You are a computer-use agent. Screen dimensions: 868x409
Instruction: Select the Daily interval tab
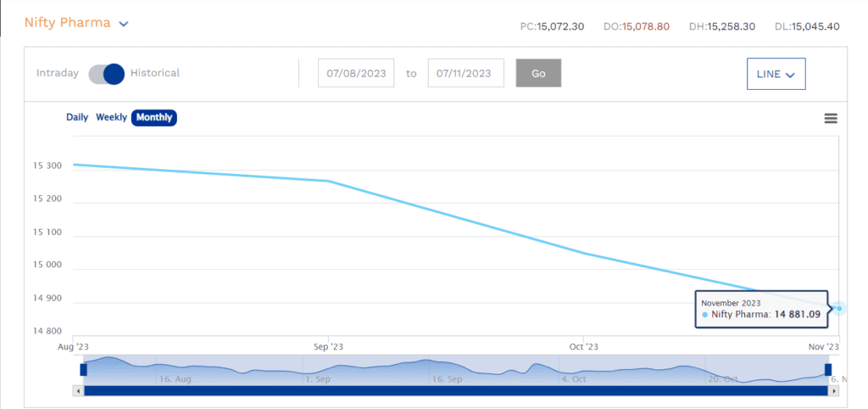pyautogui.click(x=77, y=117)
